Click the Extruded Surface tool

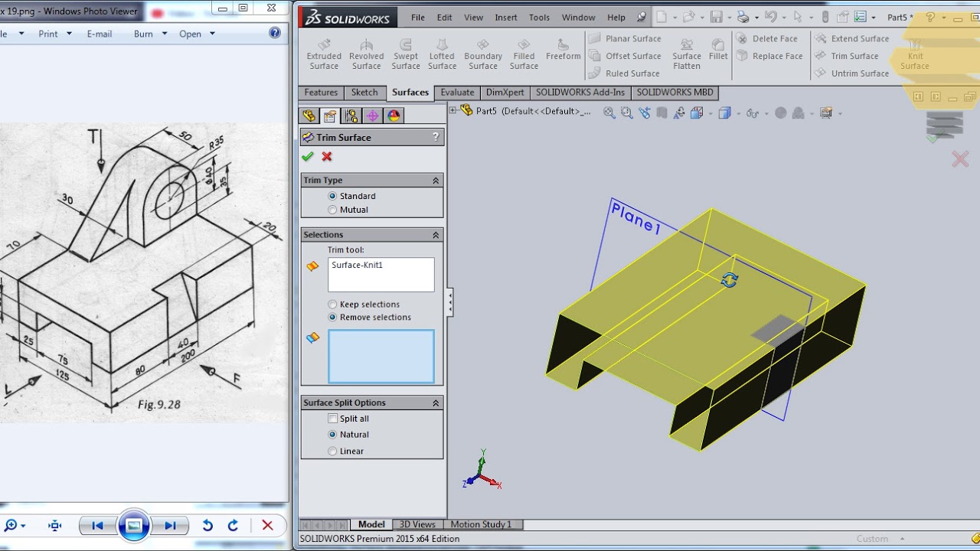pyautogui.click(x=324, y=54)
